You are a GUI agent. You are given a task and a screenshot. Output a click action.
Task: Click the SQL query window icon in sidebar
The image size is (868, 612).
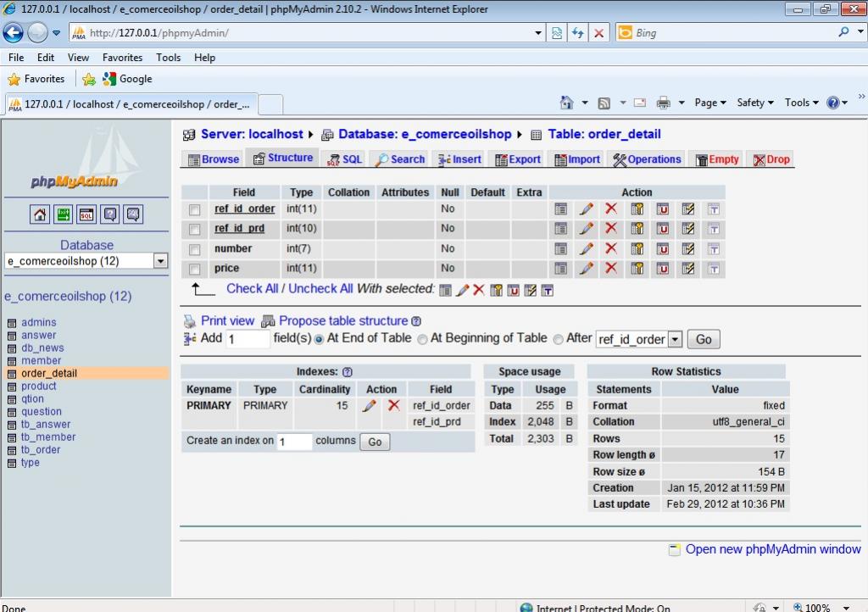tap(86, 214)
